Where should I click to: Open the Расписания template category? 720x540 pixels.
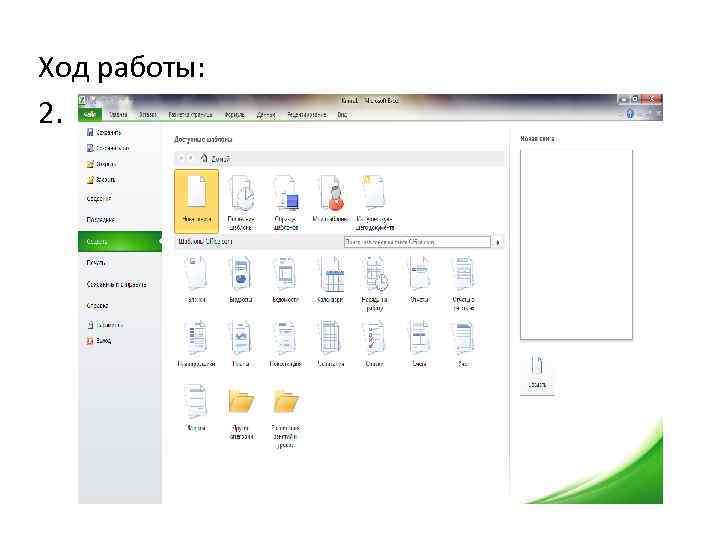point(330,343)
